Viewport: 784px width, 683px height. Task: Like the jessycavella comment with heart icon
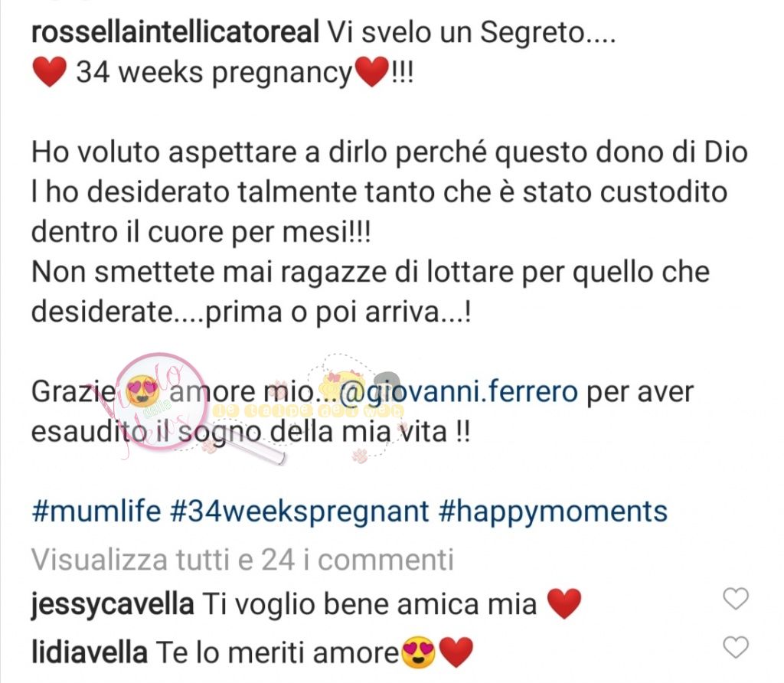click(736, 598)
